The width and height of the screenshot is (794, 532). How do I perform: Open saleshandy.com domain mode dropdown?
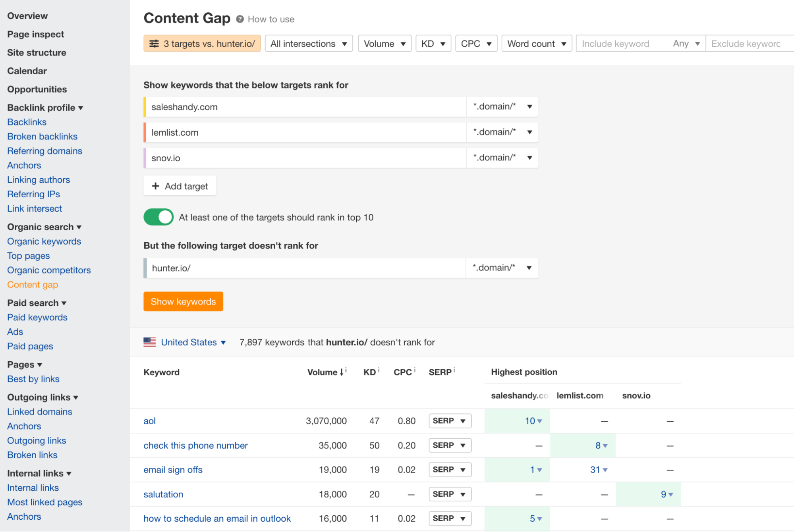pos(502,106)
